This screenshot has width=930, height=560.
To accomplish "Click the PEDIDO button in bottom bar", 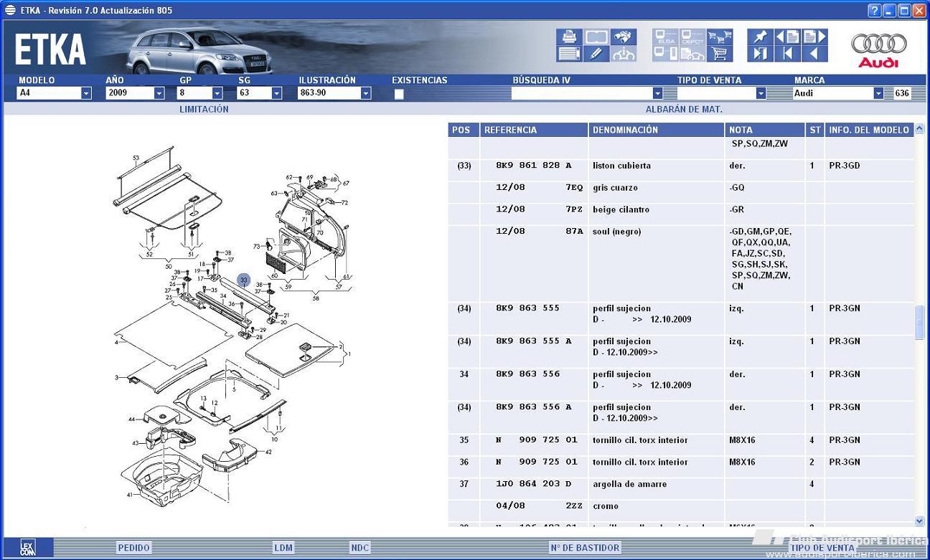I will click(133, 548).
